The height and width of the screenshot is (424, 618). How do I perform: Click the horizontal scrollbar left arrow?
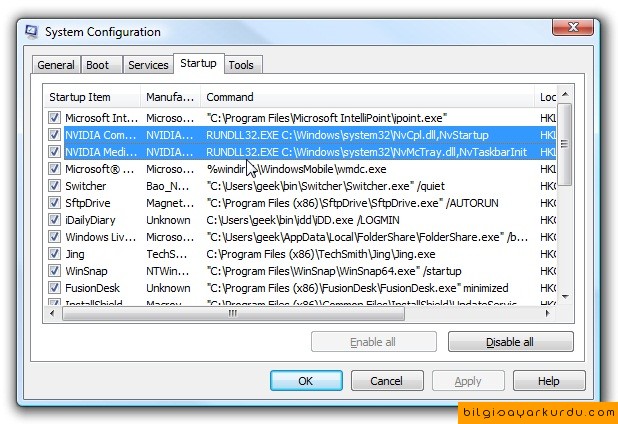[x=52, y=314]
